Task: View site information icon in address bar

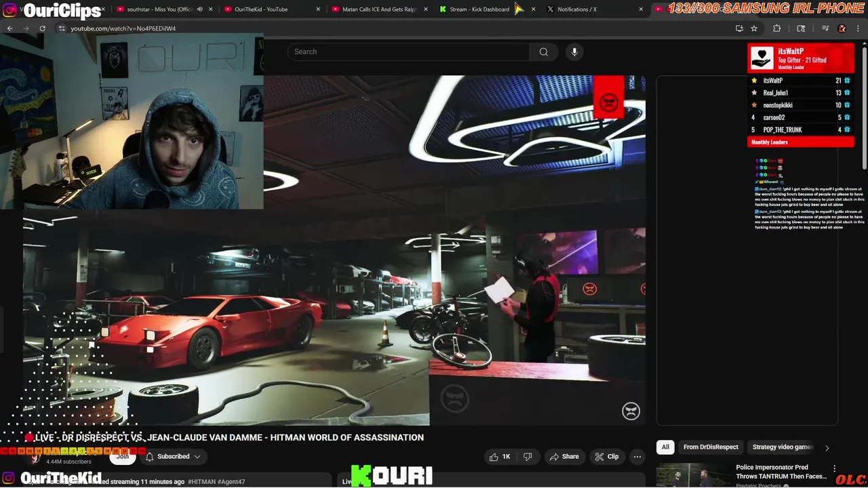Action: click(62, 28)
